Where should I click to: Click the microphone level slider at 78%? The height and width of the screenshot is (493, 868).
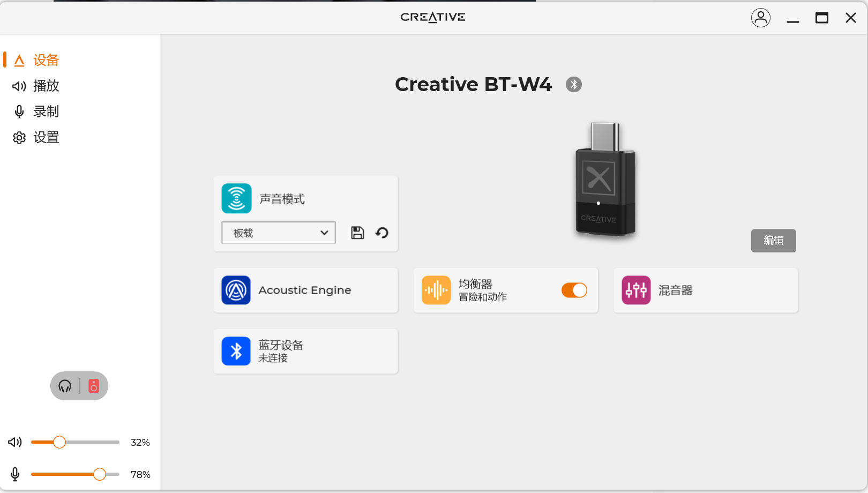click(x=75, y=474)
